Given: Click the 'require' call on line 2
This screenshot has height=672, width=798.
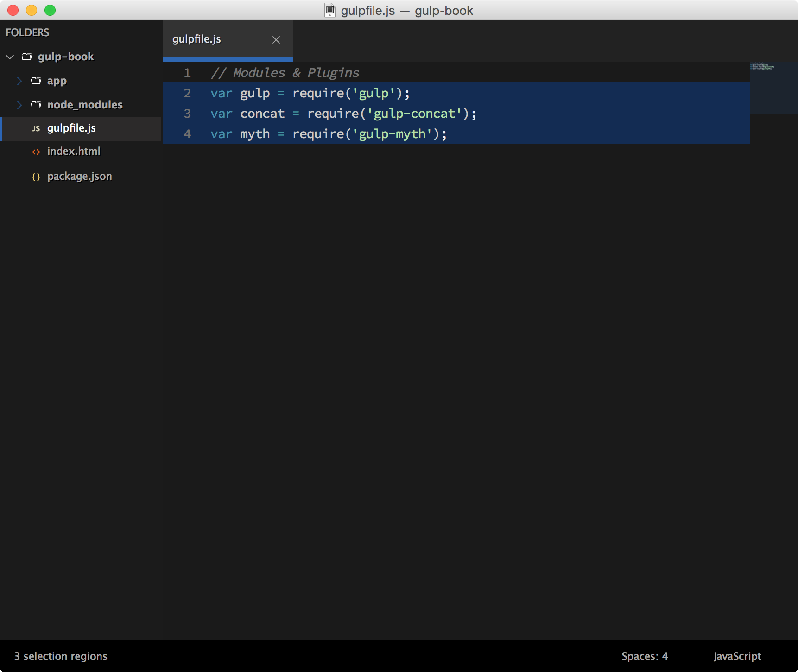Looking at the screenshot, I should (x=318, y=94).
